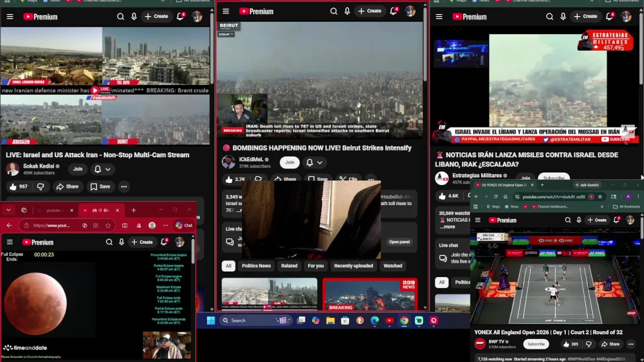Dislike the Sokak Kedisi Israel-Iran stream

click(x=40, y=187)
